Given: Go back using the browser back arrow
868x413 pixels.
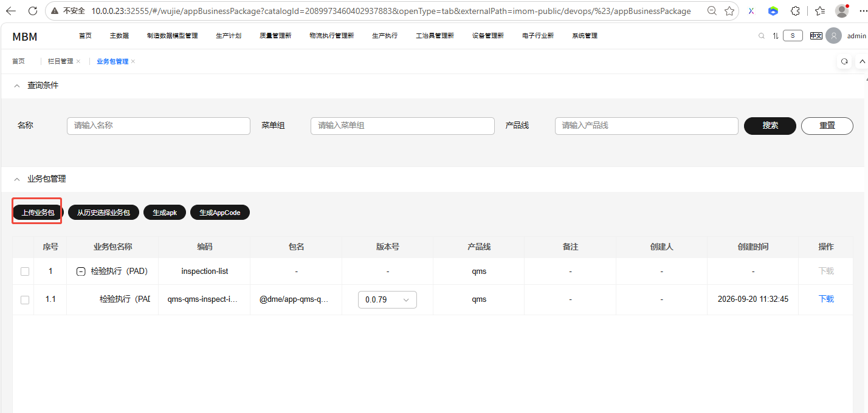Looking at the screenshot, I should coord(11,11).
